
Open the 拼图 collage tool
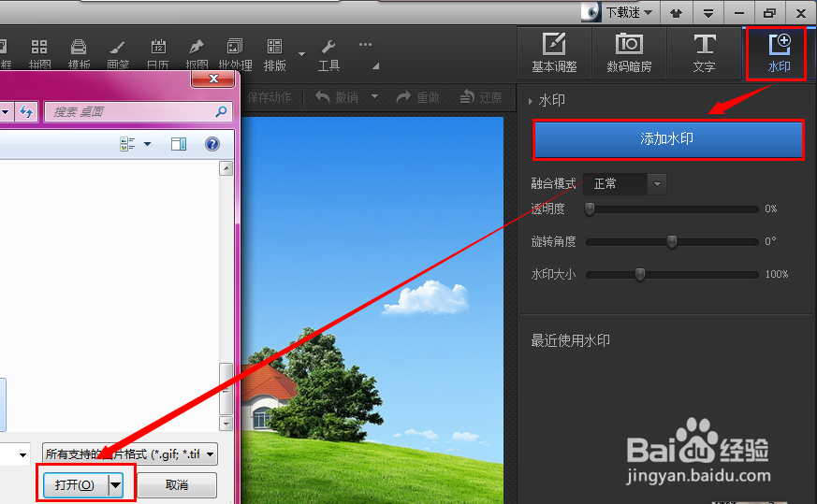39,54
